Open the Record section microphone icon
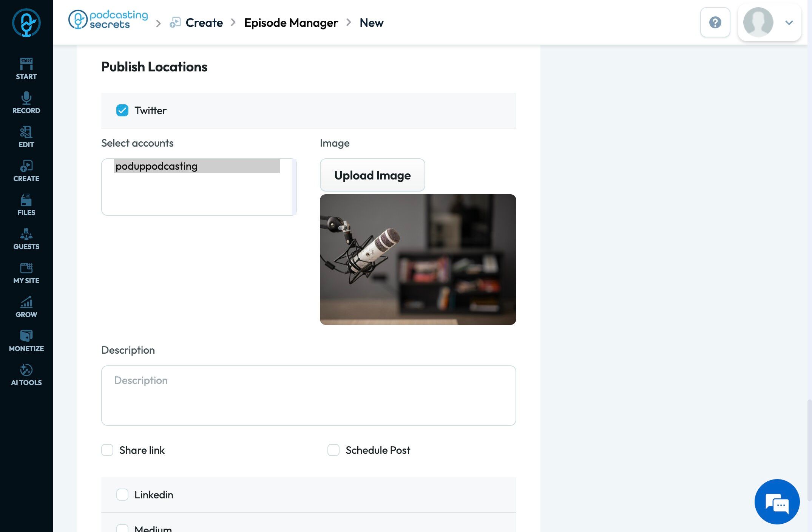The image size is (812, 532). pyautogui.click(x=26, y=98)
